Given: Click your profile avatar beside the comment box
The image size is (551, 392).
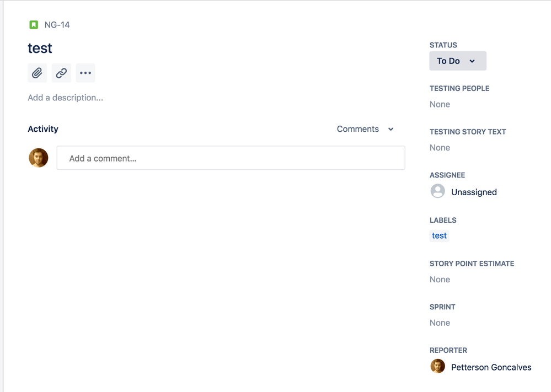Looking at the screenshot, I should pyautogui.click(x=38, y=157).
